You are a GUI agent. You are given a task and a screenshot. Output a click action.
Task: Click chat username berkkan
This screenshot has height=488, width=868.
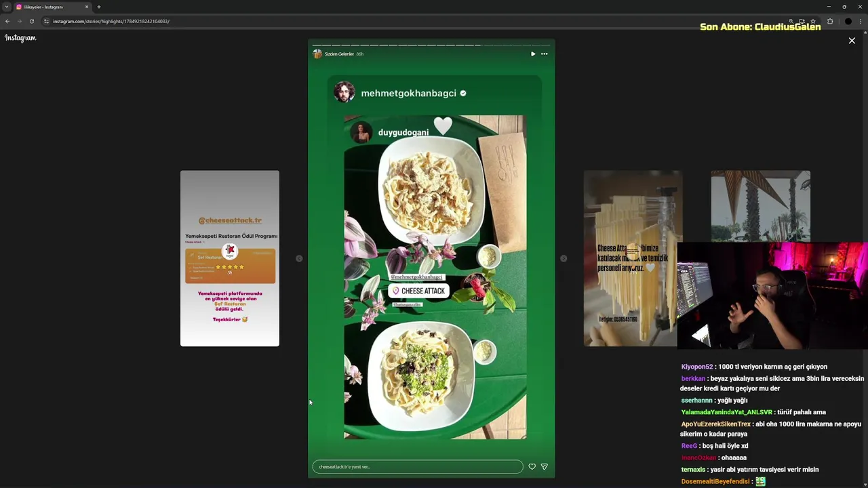[693, 379]
